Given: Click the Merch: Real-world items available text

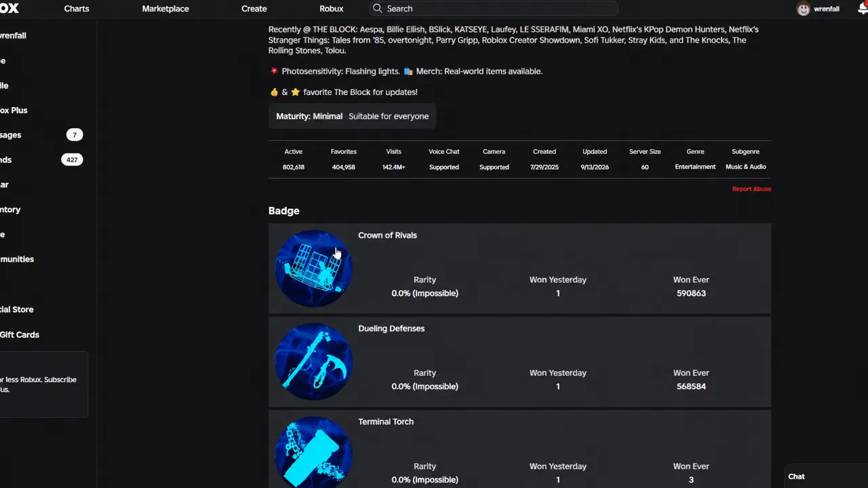Looking at the screenshot, I should 479,71.
